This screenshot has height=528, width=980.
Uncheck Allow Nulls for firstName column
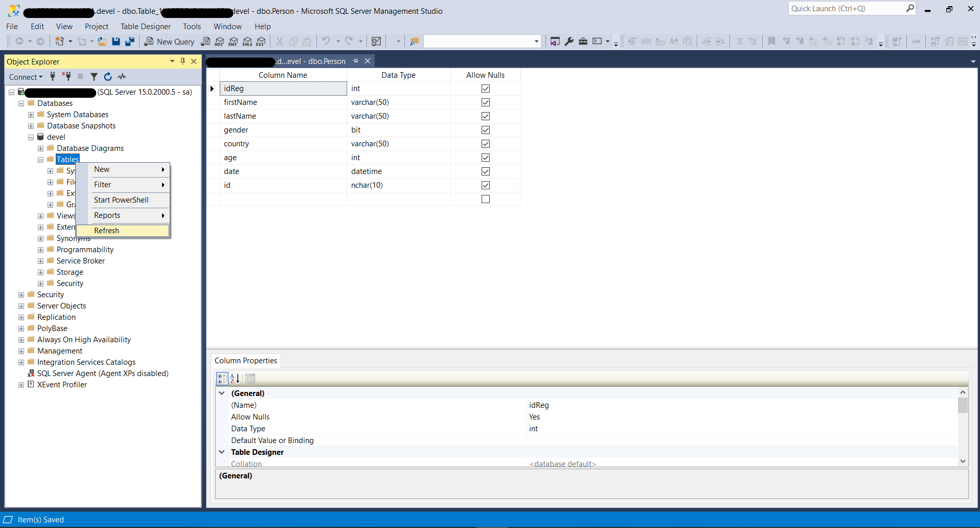coord(485,102)
